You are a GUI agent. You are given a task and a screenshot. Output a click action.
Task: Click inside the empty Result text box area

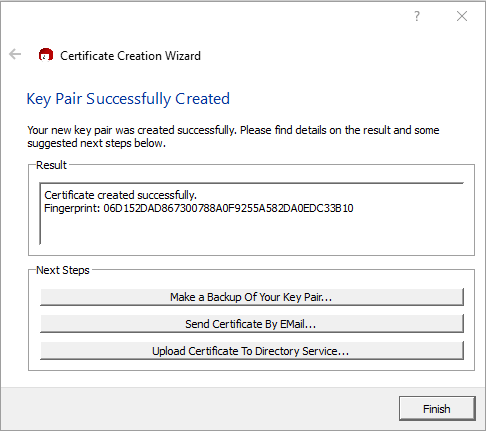pyautogui.click(x=252, y=230)
